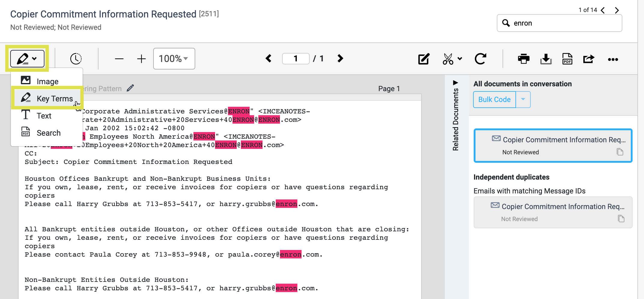Click the search magnifier icon

[x=506, y=23]
